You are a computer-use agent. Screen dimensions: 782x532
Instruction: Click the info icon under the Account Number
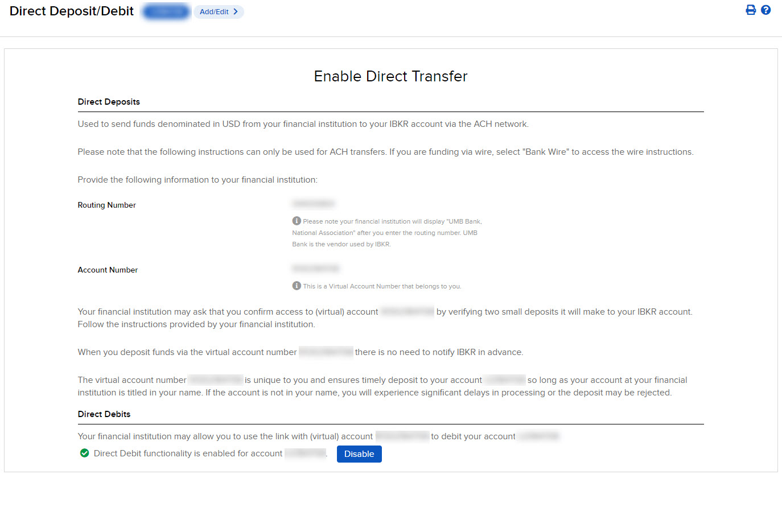click(296, 285)
